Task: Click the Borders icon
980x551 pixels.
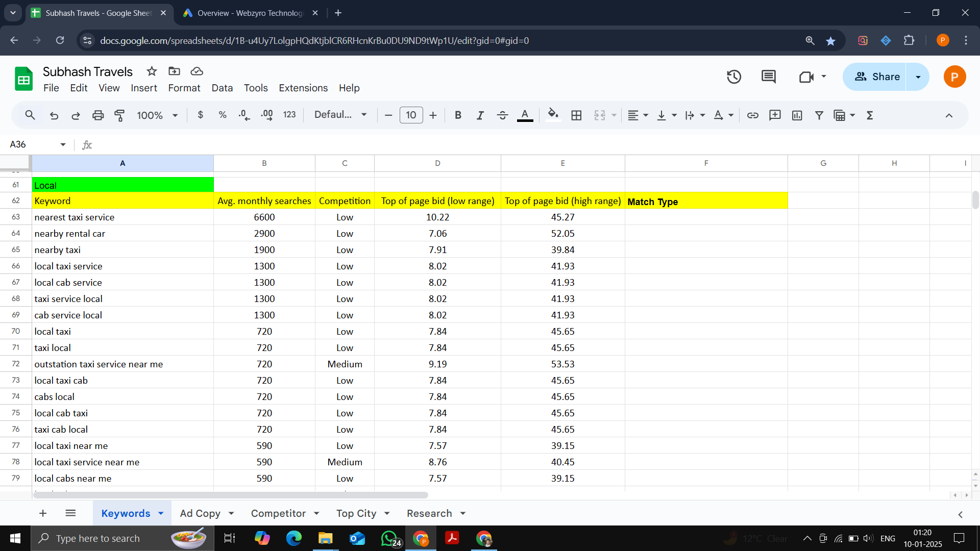Action: coord(576,115)
